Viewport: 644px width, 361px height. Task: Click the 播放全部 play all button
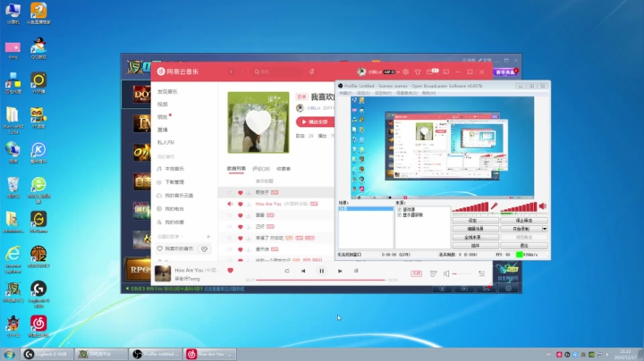315,122
